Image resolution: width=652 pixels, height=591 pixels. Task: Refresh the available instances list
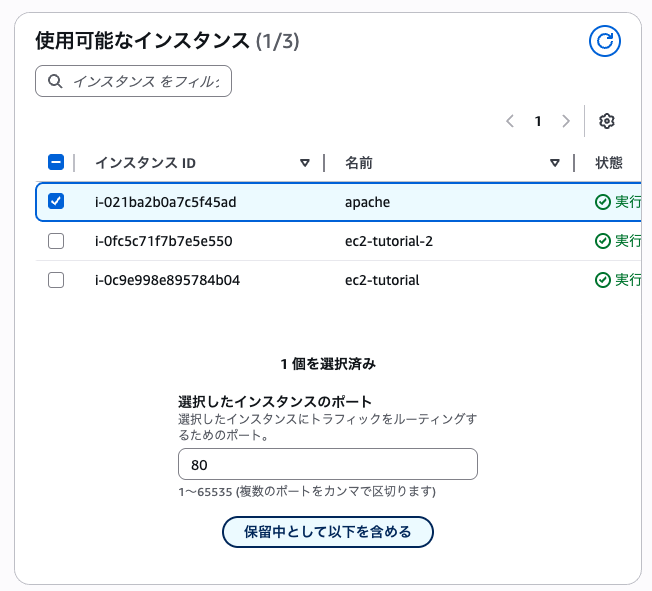pos(605,41)
